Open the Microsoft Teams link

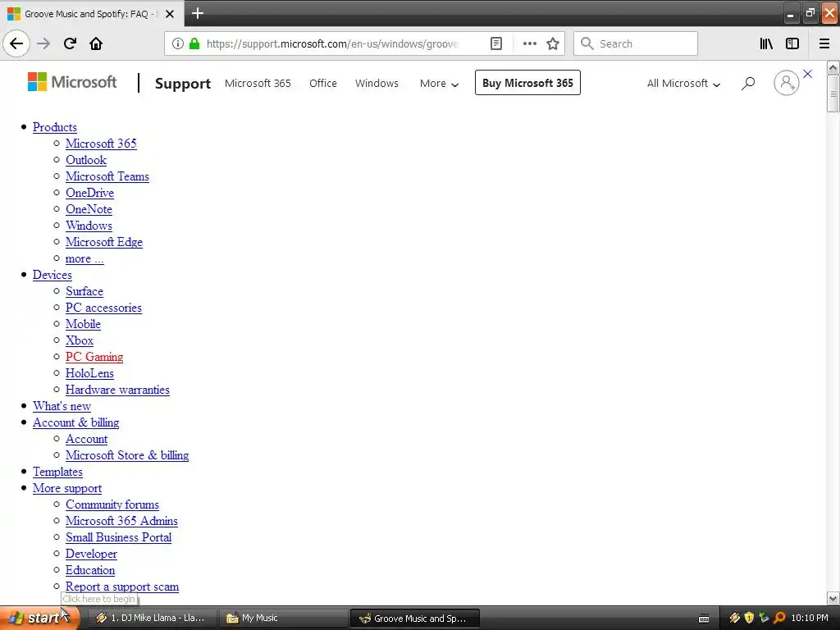[107, 176]
